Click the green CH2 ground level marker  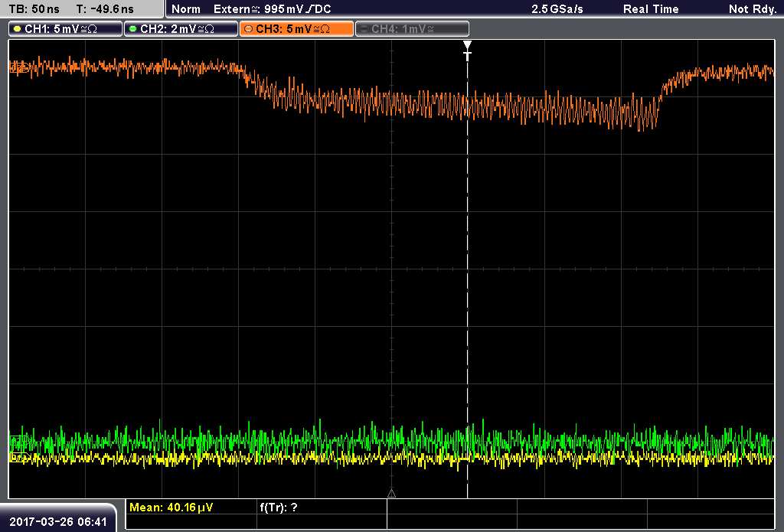[x=19, y=440]
